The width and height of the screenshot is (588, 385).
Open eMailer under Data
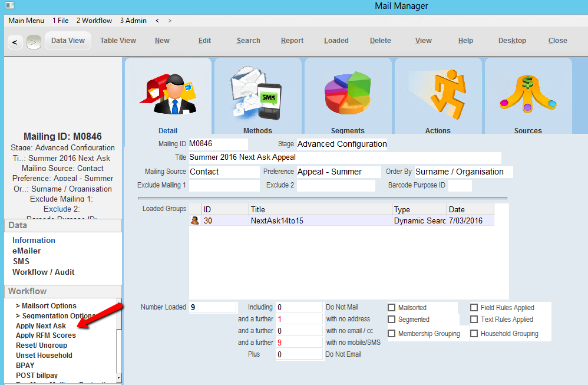tap(27, 251)
